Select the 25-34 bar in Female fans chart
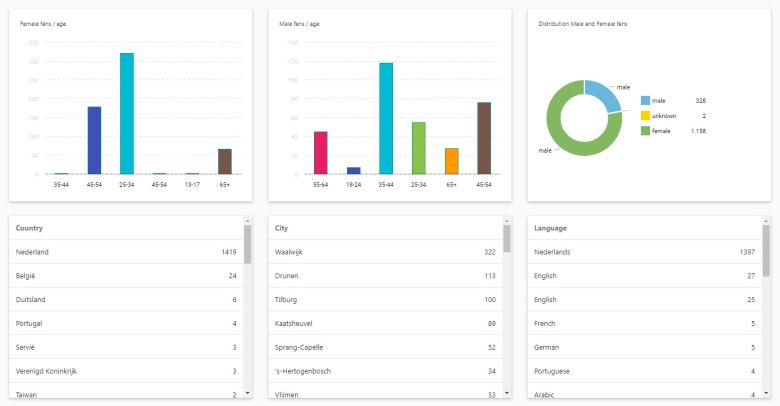This screenshot has width=780, height=406. click(127, 114)
